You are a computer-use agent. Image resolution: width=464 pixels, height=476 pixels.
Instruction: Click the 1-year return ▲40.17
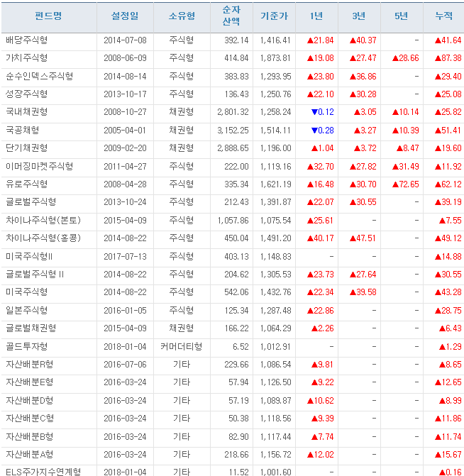(x=321, y=238)
